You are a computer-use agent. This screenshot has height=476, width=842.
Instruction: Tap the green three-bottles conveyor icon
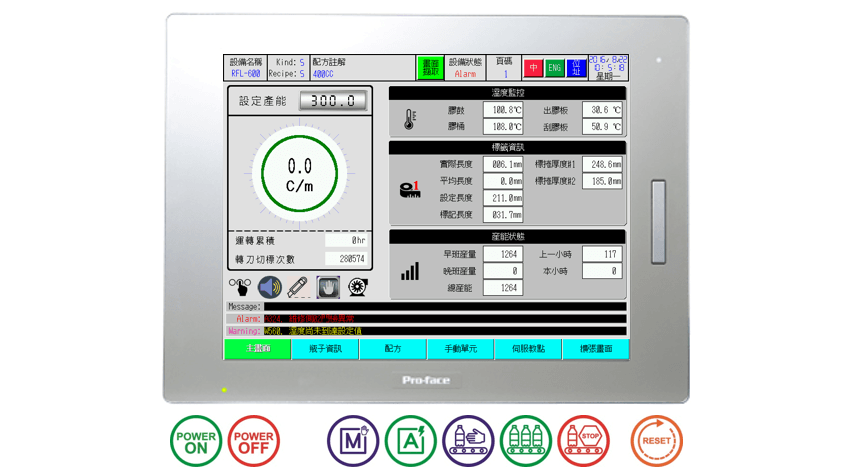[526, 441]
